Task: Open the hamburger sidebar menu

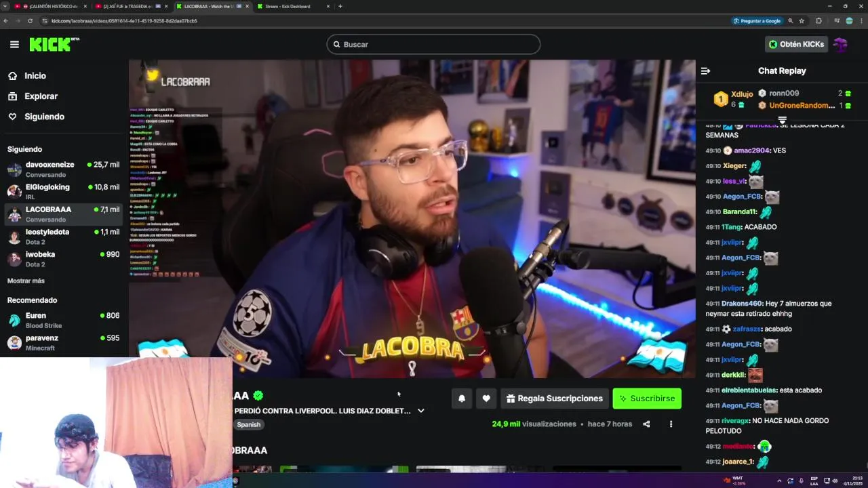Action: [14, 44]
